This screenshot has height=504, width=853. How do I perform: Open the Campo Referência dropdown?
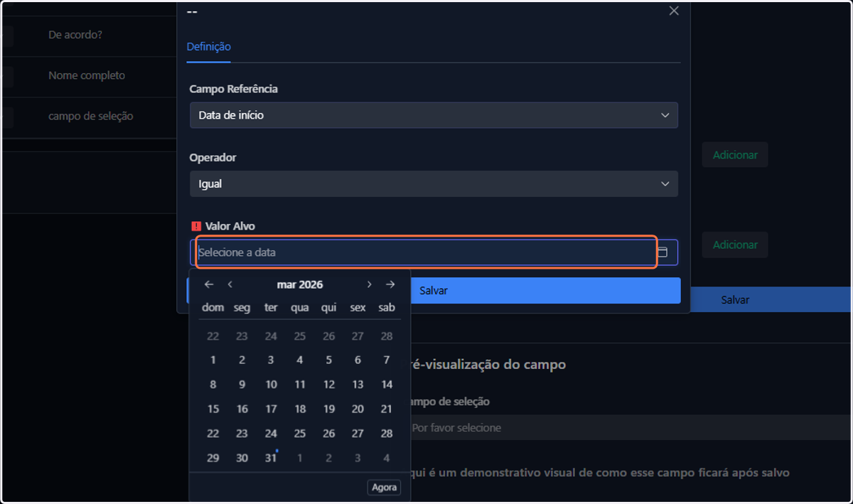[x=434, y=115]
